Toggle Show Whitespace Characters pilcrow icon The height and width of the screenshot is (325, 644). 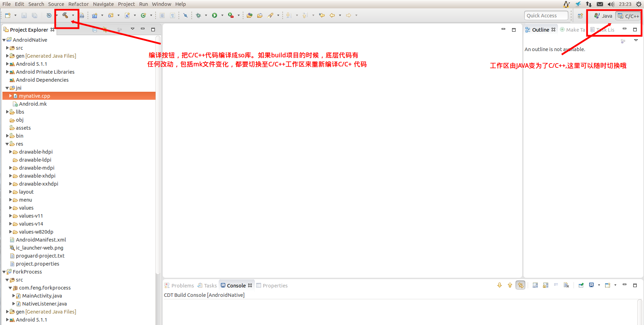(x=173, y=15)
